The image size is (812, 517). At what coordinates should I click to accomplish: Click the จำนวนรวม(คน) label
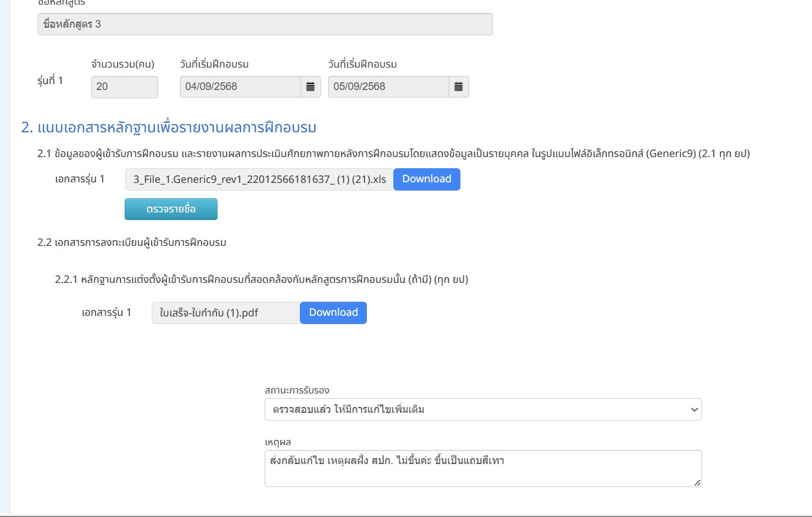click(x=123, y=64)
